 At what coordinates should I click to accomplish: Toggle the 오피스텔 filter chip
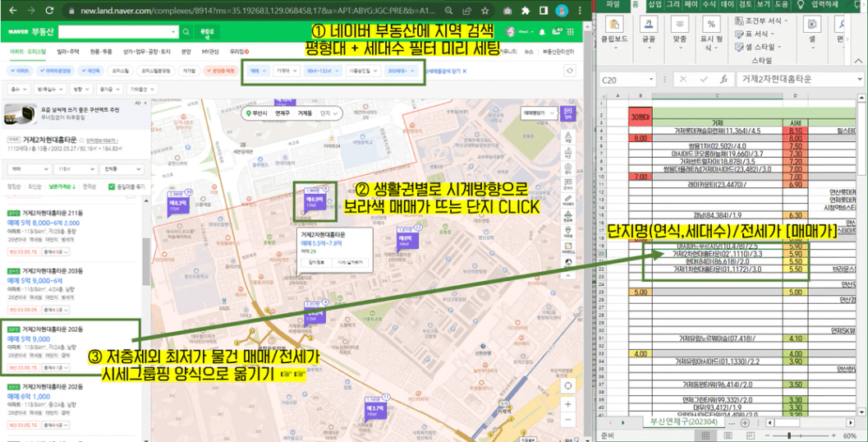(121, 71)
